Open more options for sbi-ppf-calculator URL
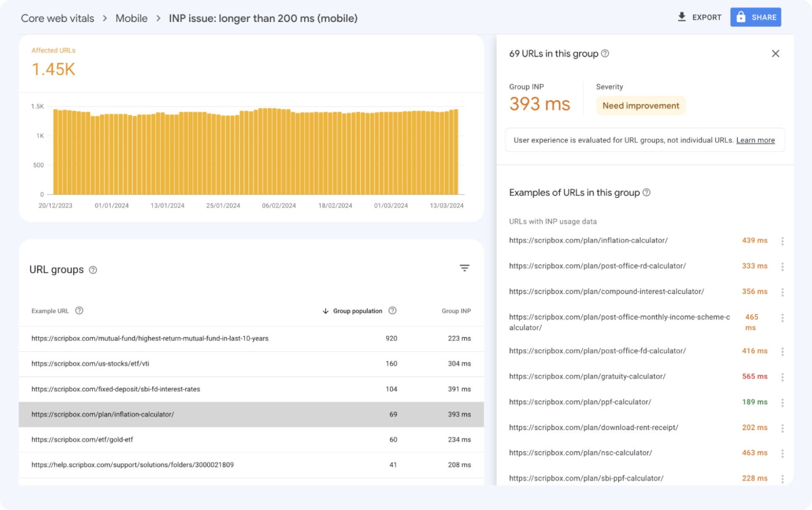The height and width of the screenshot is (510, 812). pos(782,479)
